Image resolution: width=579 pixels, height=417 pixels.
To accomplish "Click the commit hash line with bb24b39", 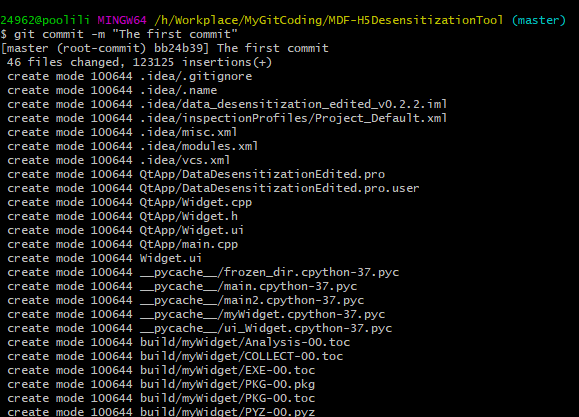I will pyautogui.click(x=164, y=48).
